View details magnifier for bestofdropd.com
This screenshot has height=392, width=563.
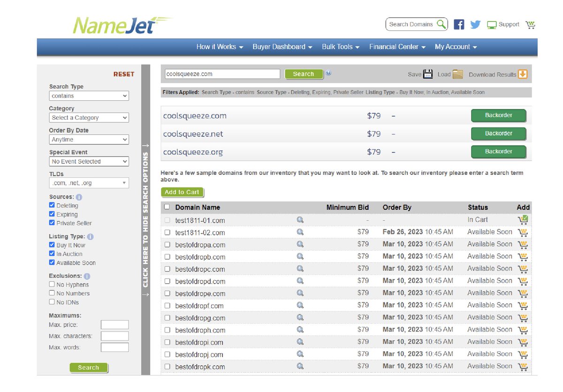click(x=300, y=280)
